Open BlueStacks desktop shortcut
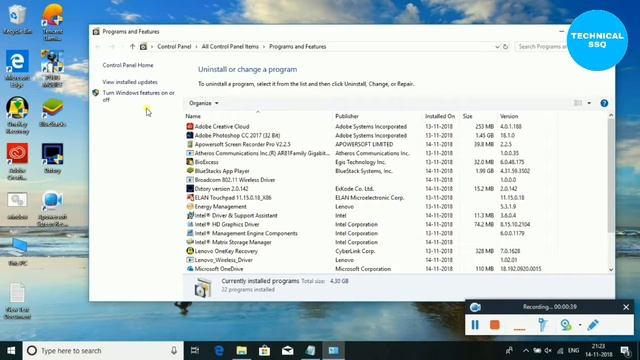640x360 pixels. point(53,113)
